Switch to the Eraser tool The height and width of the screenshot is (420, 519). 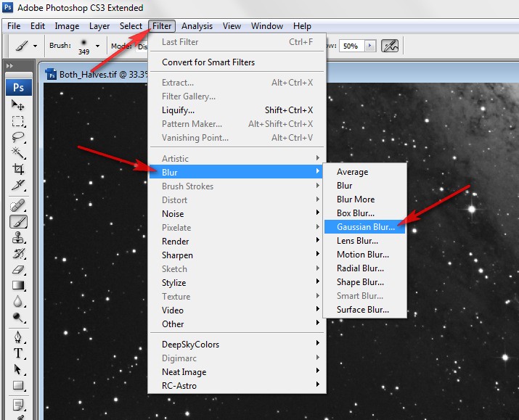click(x=19, y=269)
